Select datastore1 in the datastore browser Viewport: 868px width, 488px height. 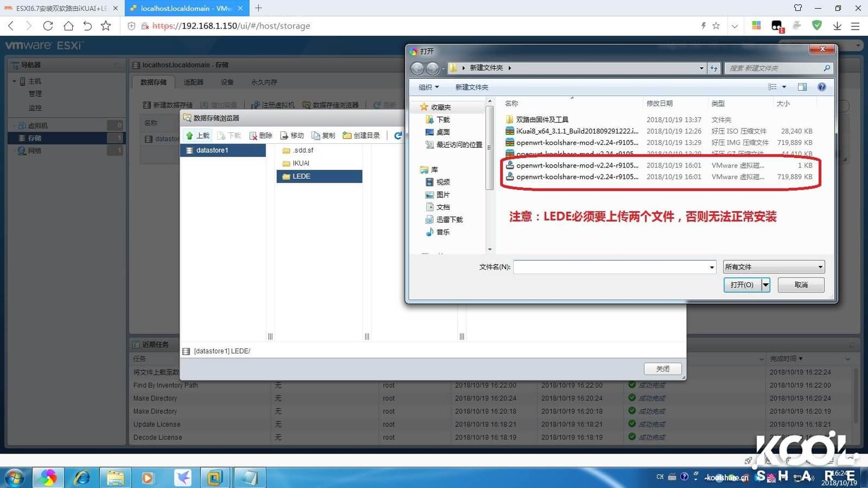[x=223, y=150]
